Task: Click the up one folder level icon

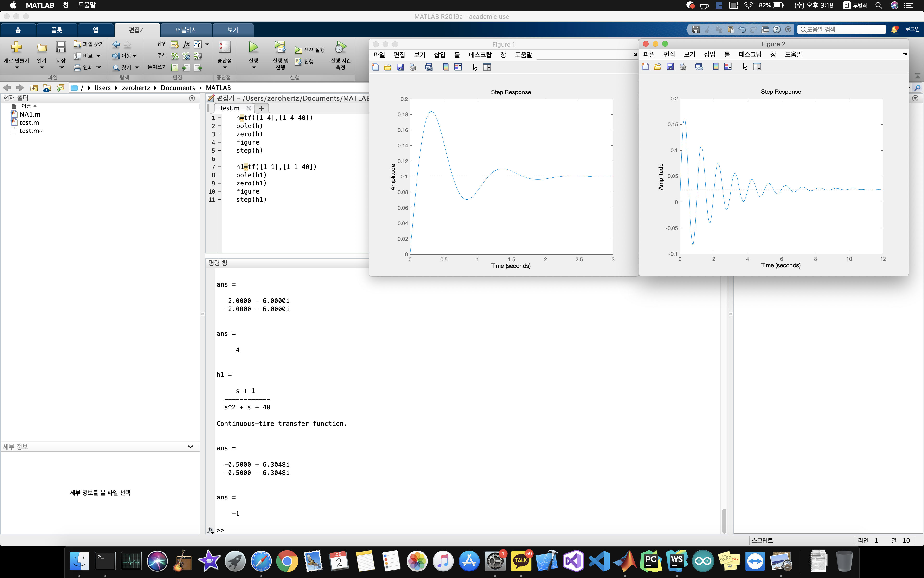Action: tap(34, 88)
